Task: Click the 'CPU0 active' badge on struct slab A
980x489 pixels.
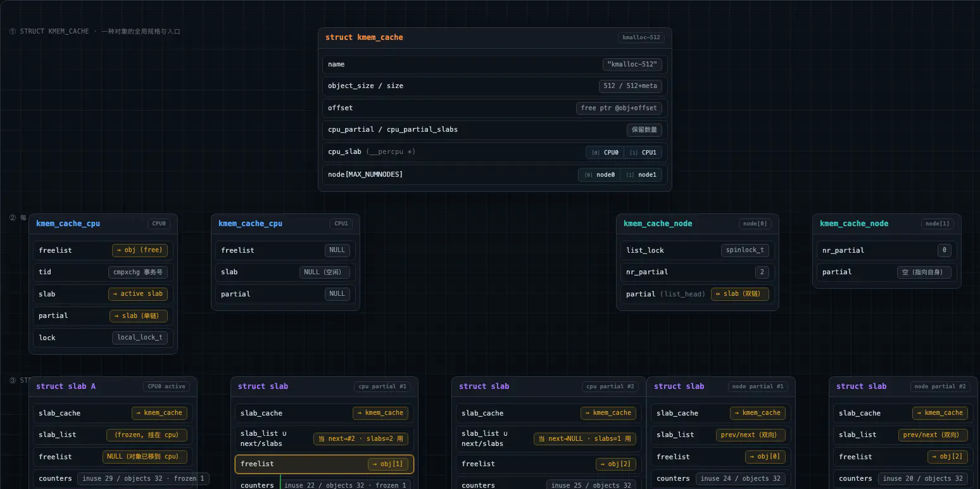Action: (x=166, y=386)
